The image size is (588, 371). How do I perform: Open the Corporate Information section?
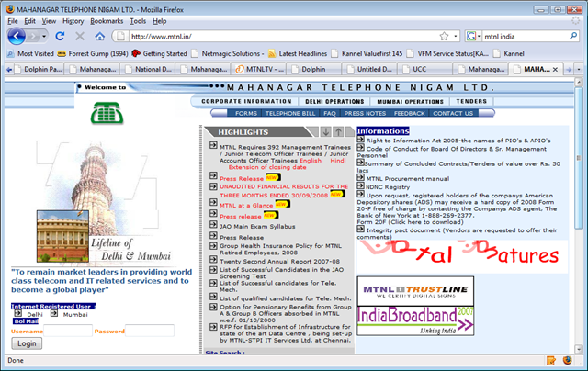pos(246,101)
